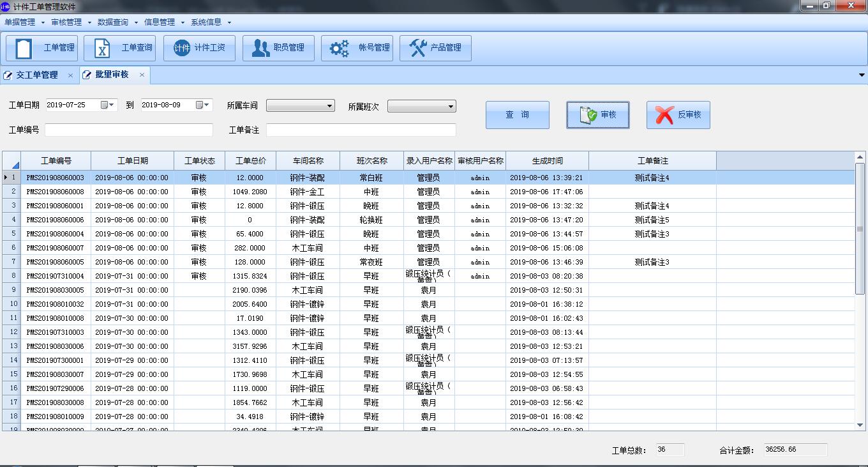Click the table vertical scrollbar down arrow
This screenshot has height=467, width=868.
[860, 425]
